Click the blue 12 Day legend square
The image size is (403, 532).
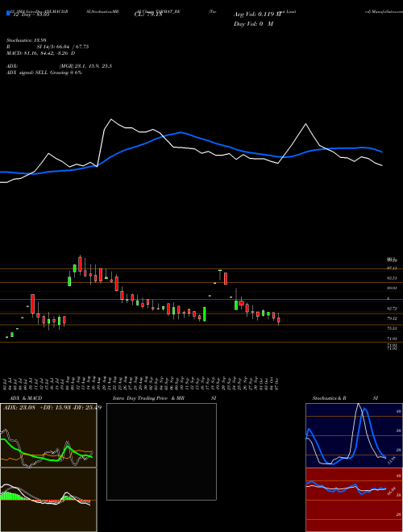tap(9, 14)
